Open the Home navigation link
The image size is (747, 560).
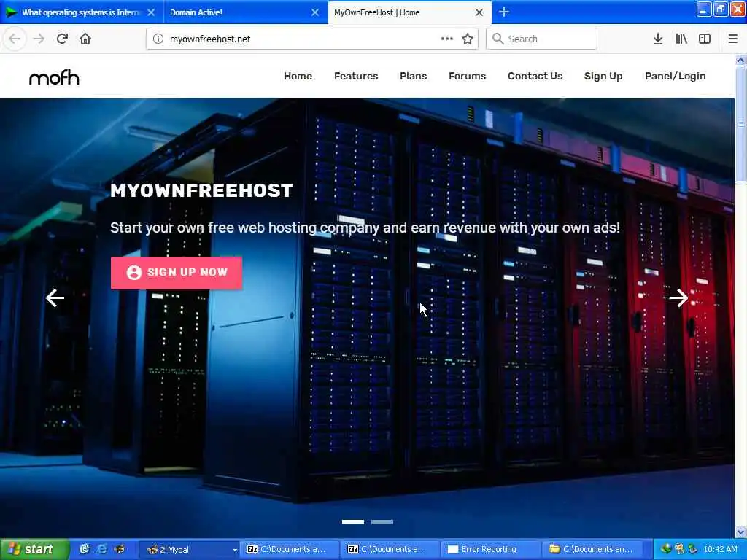298,76
